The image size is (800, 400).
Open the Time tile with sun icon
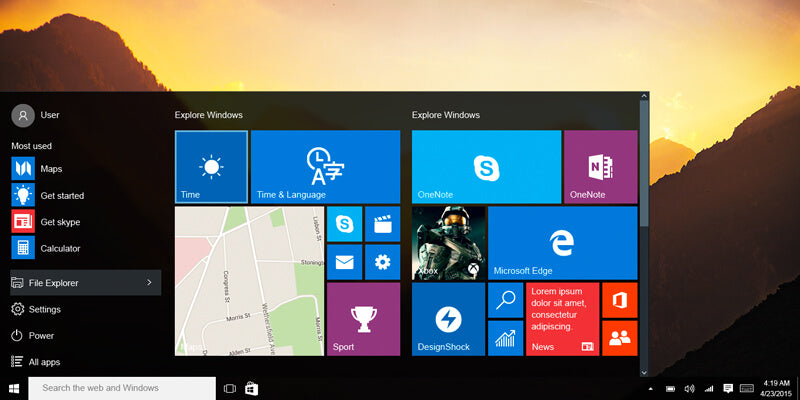(211, 167)
